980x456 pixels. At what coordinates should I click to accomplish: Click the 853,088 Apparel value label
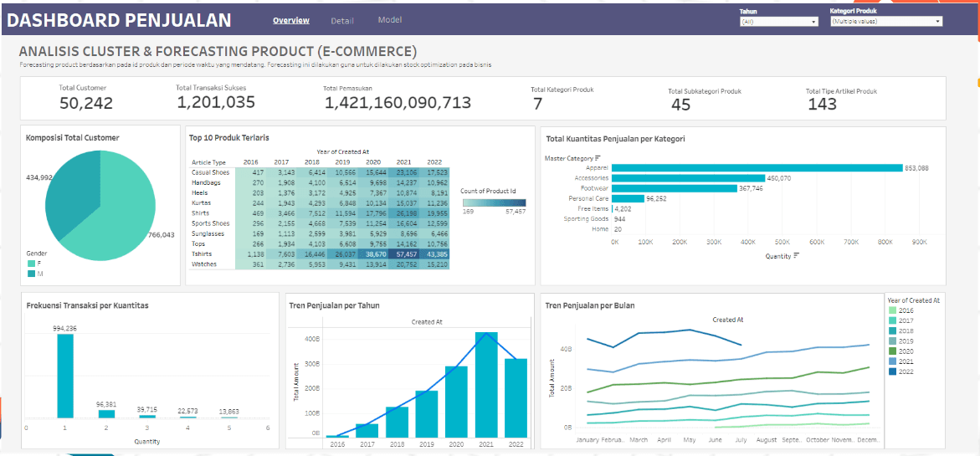click(916, 168)
